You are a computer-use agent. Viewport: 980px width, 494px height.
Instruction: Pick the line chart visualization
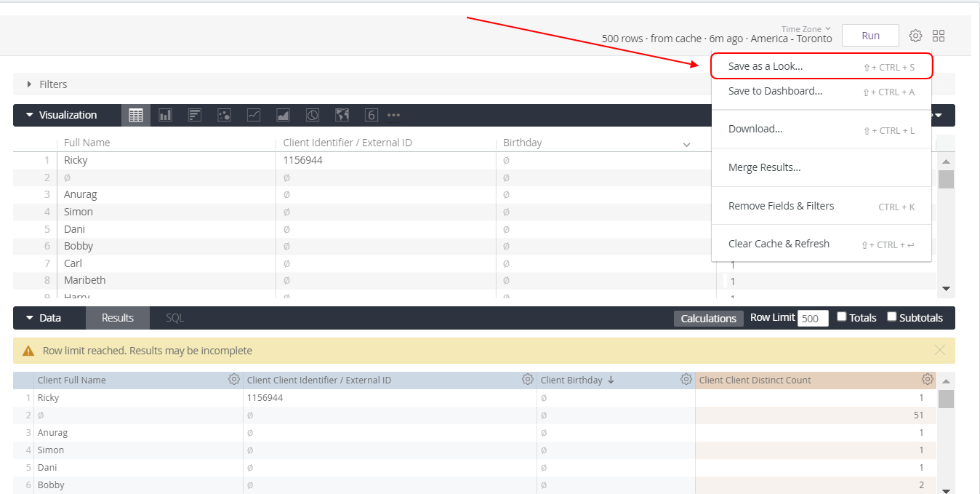254,115
